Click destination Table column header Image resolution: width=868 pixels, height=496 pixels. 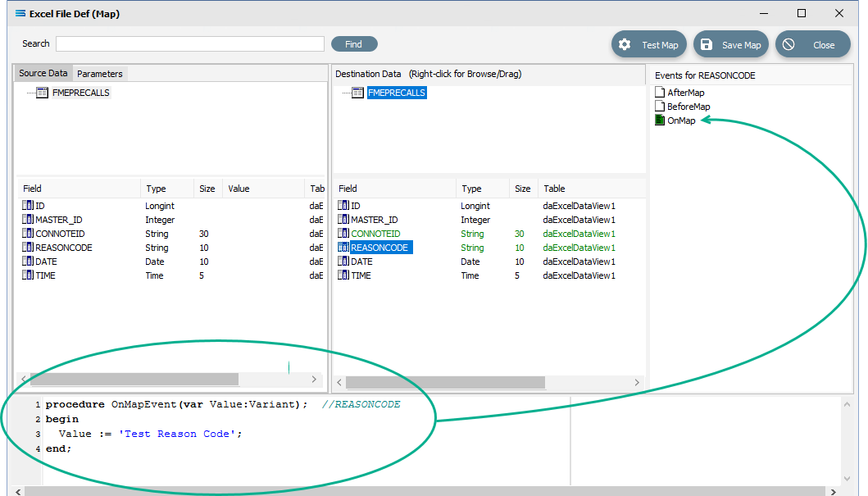tap(591, 189)
